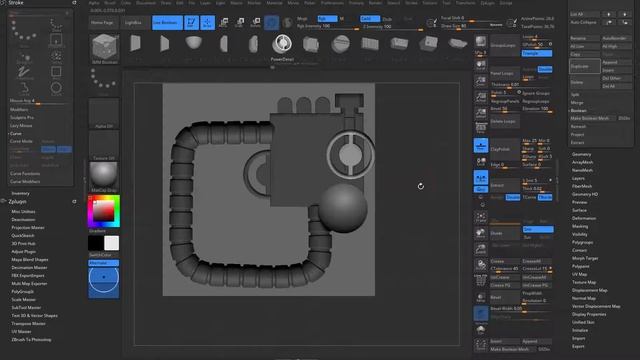Click the blue floor grid icon
This screenshot has height=360, width=640.
[481, 146]
